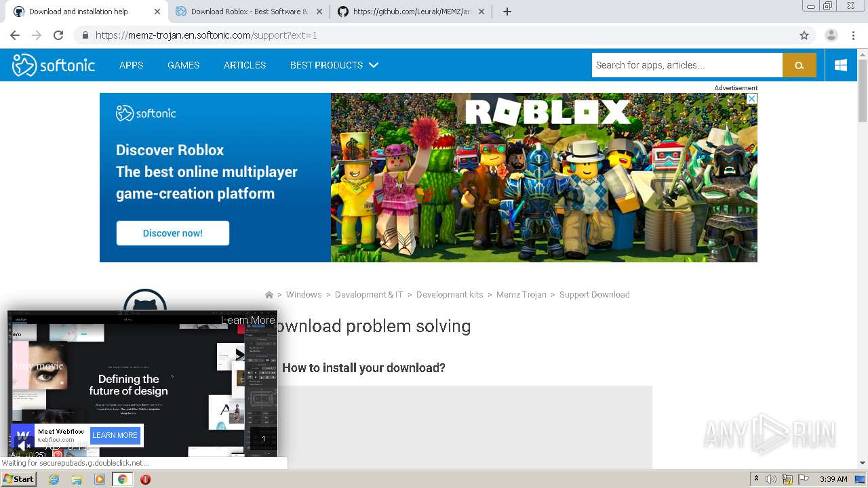
Task: Submit search with magnifier button
Action: coord(800,65)
